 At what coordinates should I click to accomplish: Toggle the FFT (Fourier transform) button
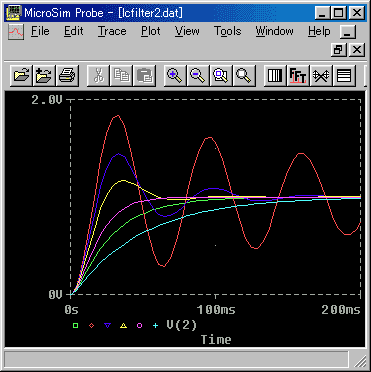click(298, 75)
